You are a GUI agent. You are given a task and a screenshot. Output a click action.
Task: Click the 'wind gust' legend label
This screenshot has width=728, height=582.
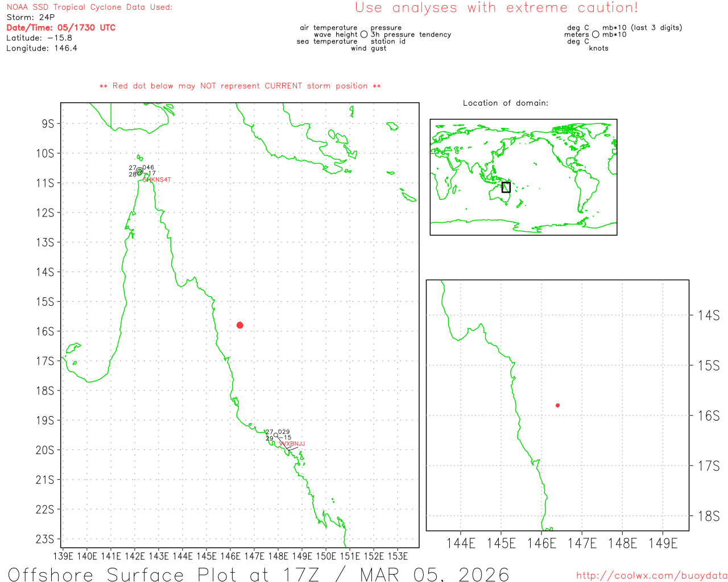369,48
